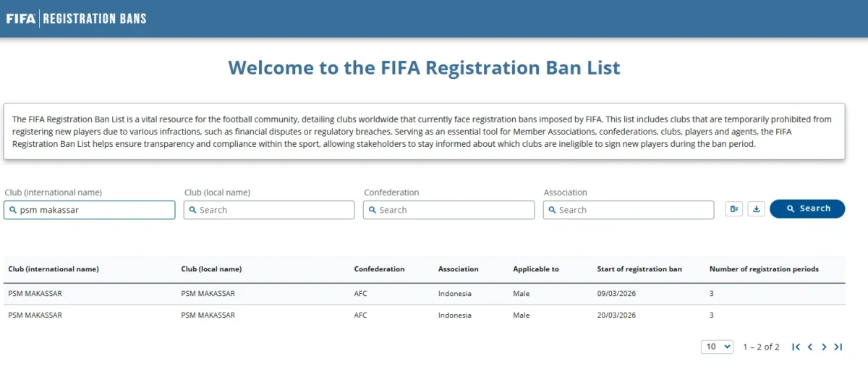Go to the previous results page
This screenshot has height=385, width=868.
click(810, 347)
